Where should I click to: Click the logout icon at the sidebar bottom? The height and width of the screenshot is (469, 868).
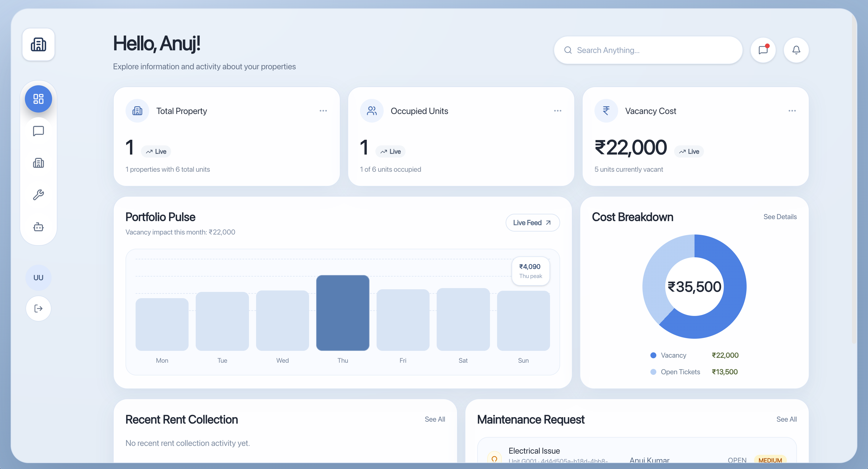click(x=38, y=308)
